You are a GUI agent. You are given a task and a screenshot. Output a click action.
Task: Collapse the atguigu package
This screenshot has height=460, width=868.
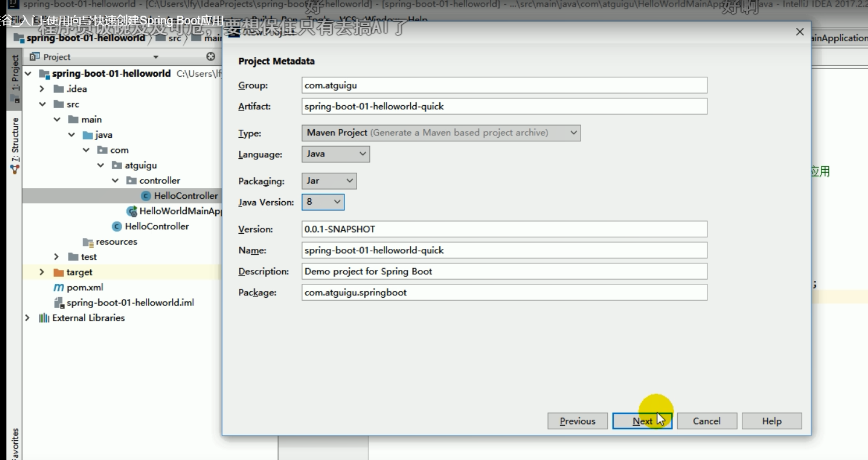point(100,165)
